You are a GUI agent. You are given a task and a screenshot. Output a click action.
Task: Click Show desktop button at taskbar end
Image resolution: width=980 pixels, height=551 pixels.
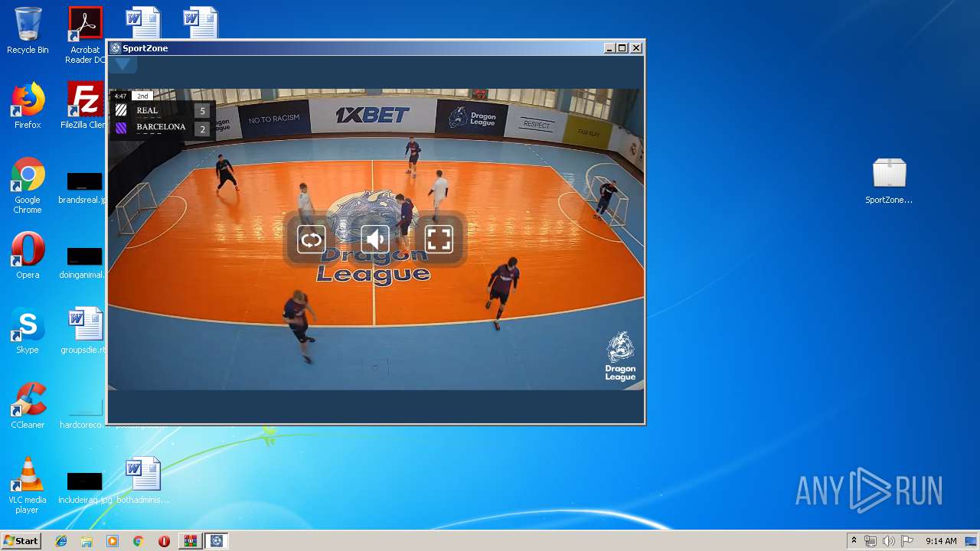(972, 541)
